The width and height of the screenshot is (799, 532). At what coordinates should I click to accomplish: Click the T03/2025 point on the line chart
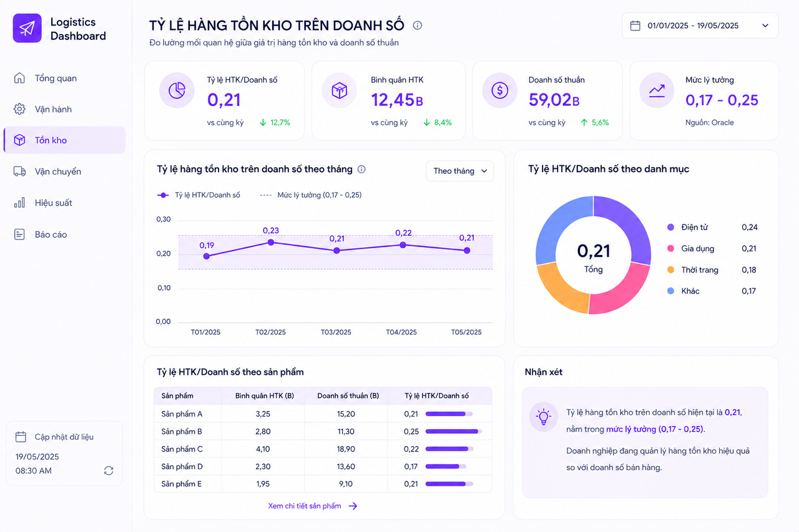336,251
